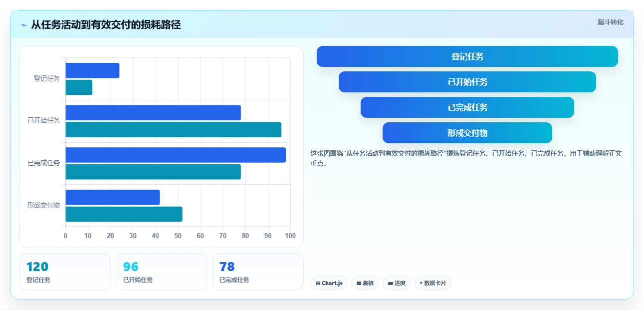Image resolution: width=644 pixels, height=310 pixels.
Task: Select the 形成交付物 funnel stage bar
Action: pyautogui.click(x=467, y=133)
